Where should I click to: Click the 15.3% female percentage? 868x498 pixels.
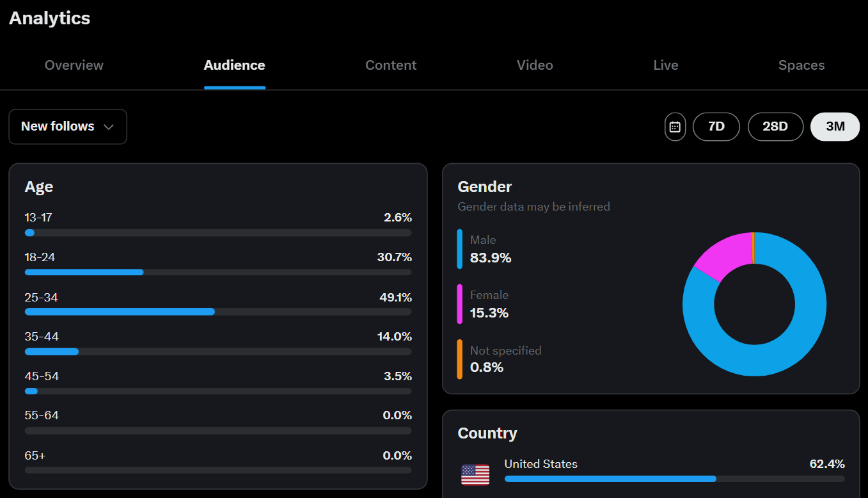[x=489, y=313]
